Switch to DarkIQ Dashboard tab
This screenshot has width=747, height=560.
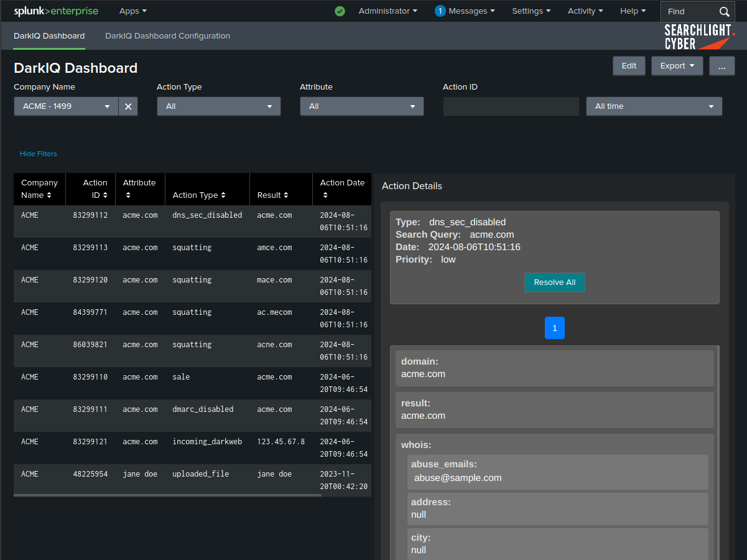(49, 36)
